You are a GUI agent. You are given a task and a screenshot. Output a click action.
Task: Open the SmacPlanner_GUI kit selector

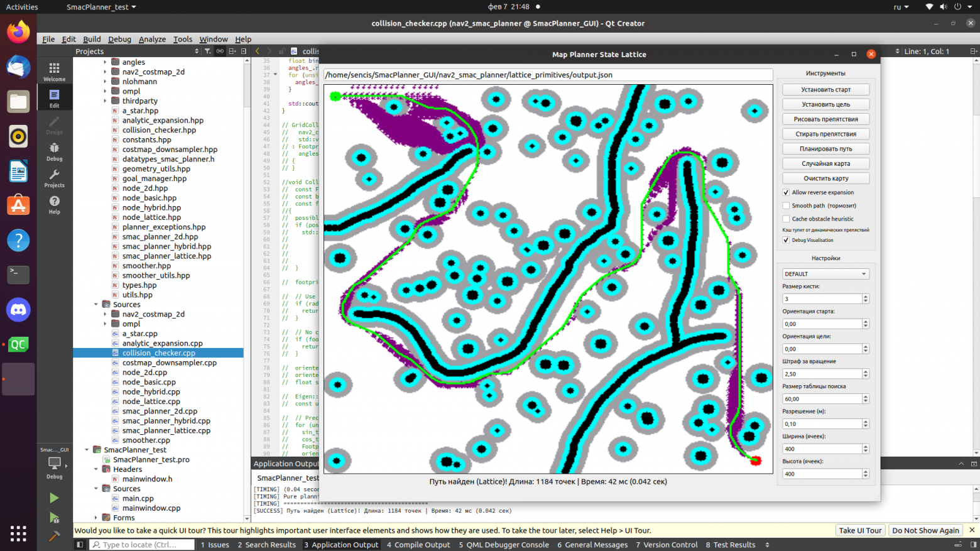[x=55, y=463]
